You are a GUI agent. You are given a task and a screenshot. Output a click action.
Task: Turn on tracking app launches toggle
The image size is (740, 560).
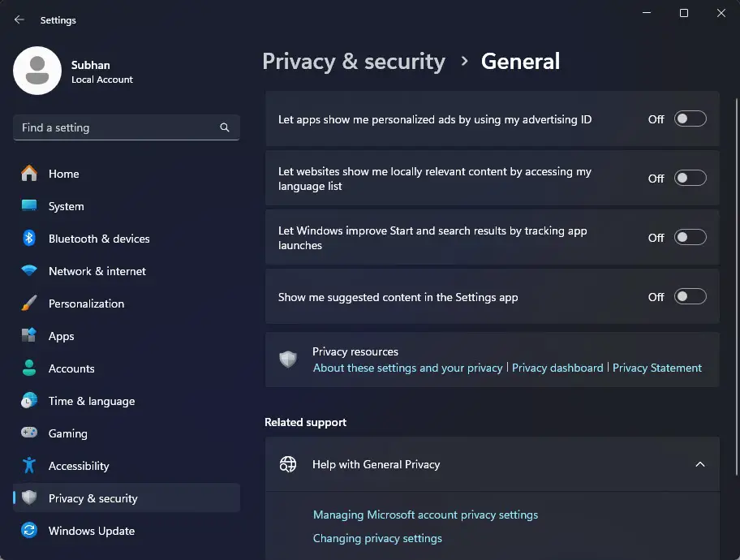[690, 237]
